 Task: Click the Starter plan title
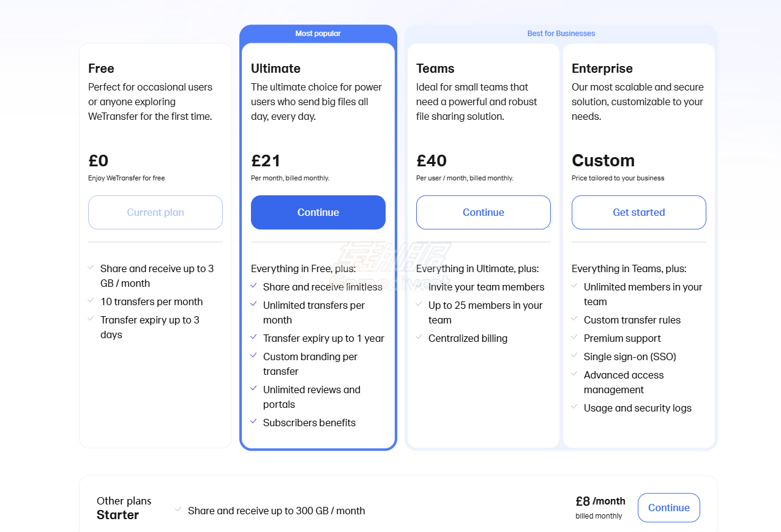(x=118, y=515)
